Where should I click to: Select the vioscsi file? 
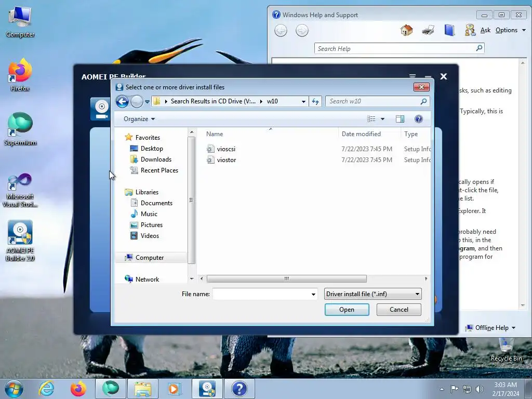click(x=226, y=149)
